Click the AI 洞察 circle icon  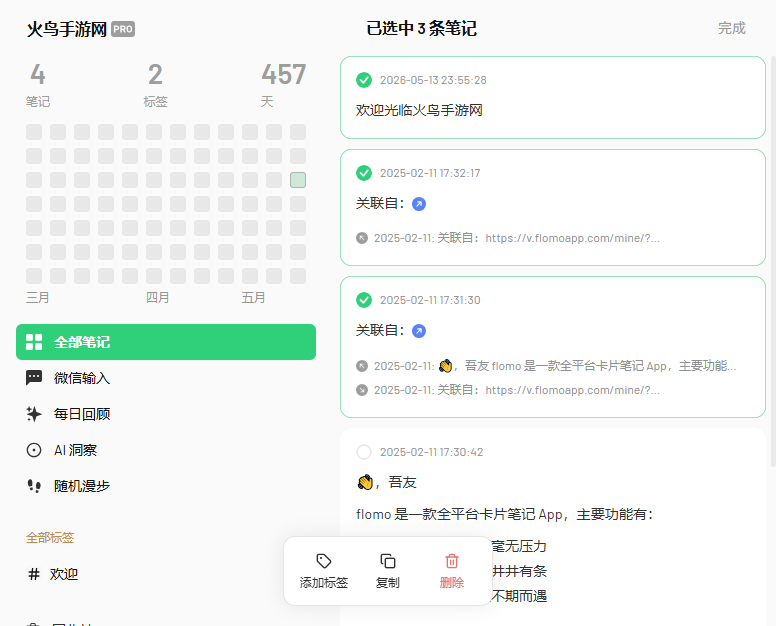pos(34,450)
